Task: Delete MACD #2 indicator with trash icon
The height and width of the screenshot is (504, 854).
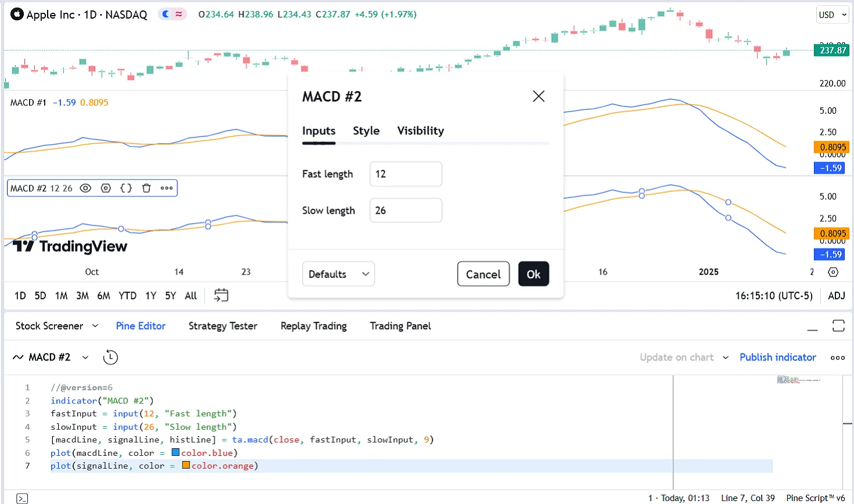Action: tap(146, 188)
